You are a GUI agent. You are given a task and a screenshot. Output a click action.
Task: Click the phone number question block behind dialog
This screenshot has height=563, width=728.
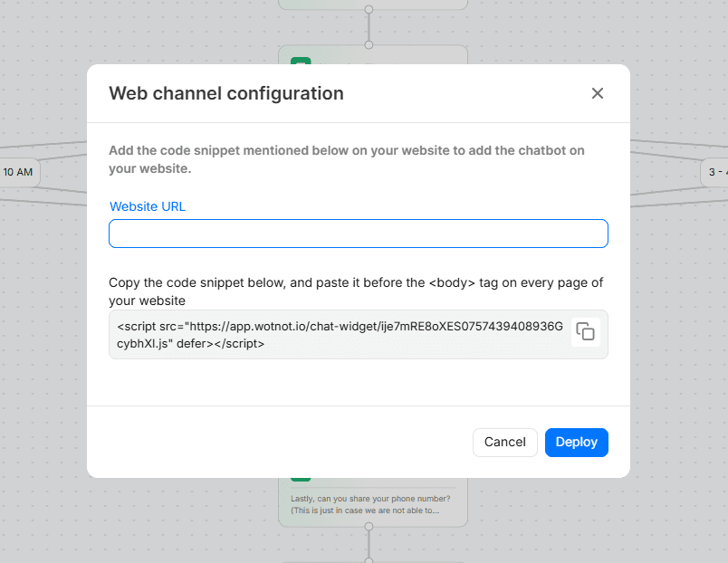coord(373,502)
